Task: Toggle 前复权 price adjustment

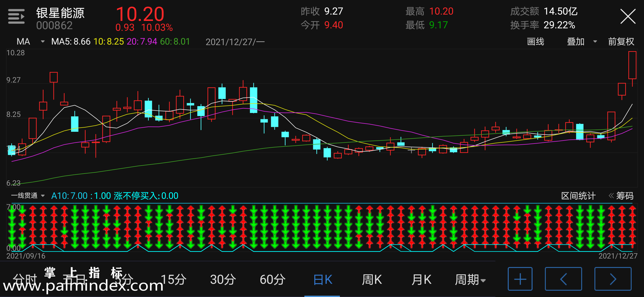Action: 621,42
